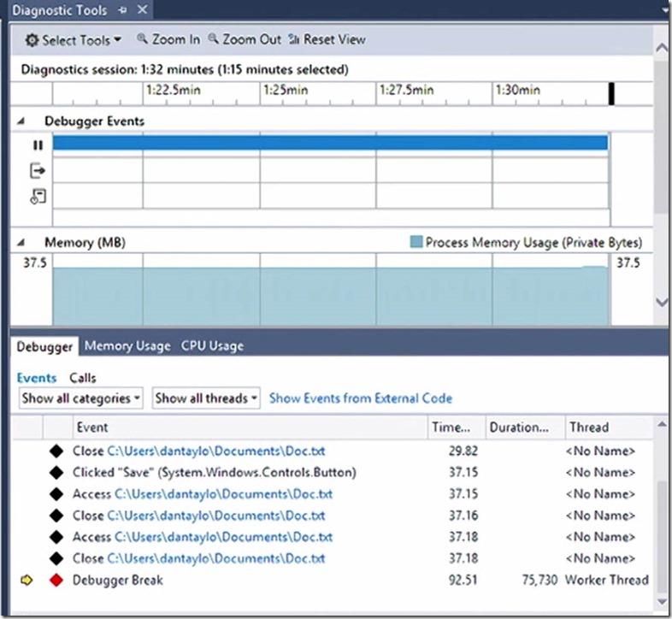Viewport: 672px width, 619px height.
Task: Collapse the Debugger Events section
Action: coord(21,121)
